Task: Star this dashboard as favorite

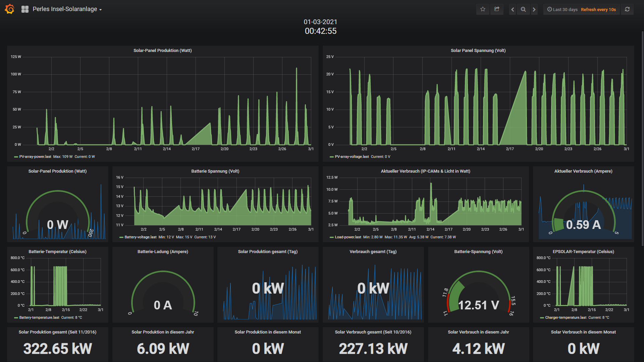Action: (x=483, y=9)
